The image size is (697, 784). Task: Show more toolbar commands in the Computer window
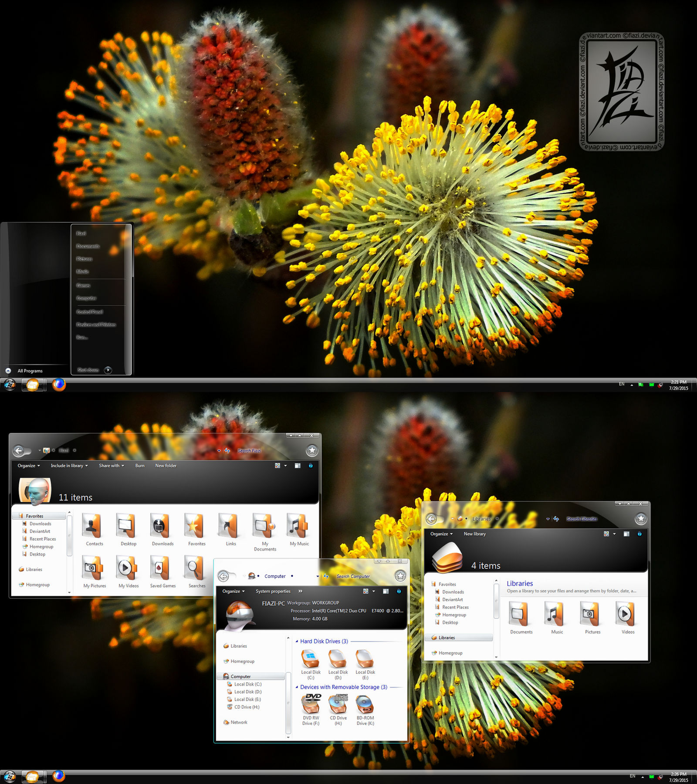pyautogui.click(x=300, y=591)
